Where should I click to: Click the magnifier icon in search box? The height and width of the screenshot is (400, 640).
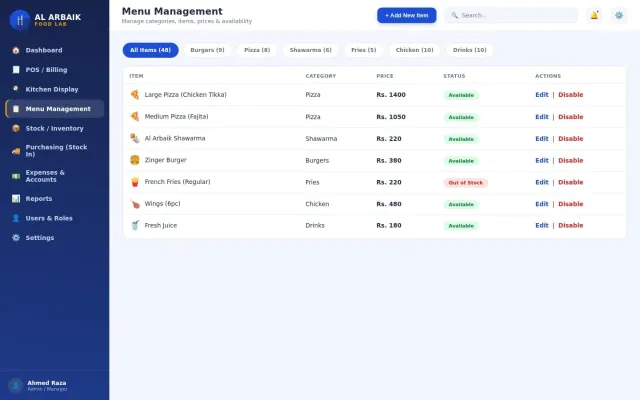click(454, 16)
